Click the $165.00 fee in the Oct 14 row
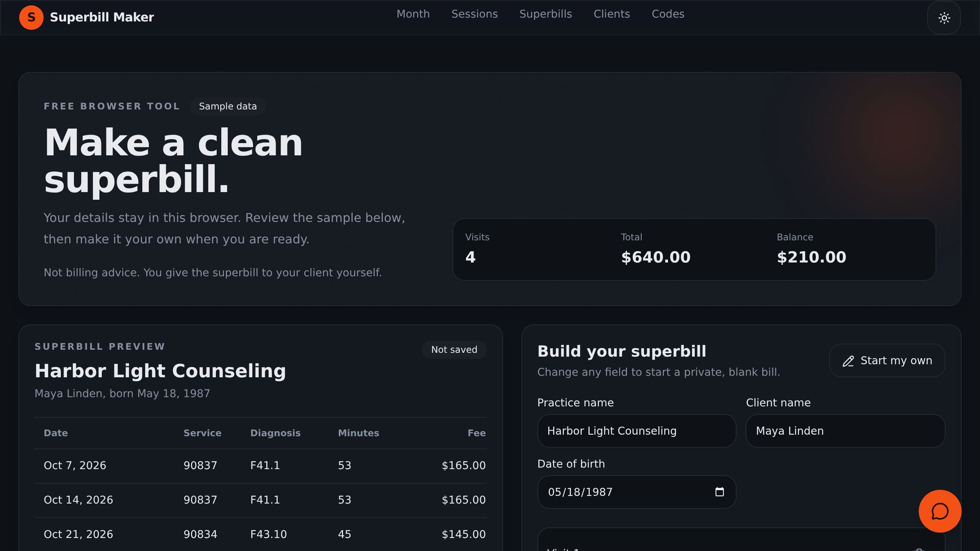The height and width of the screenshot is (551, 980). coord(464,500)
